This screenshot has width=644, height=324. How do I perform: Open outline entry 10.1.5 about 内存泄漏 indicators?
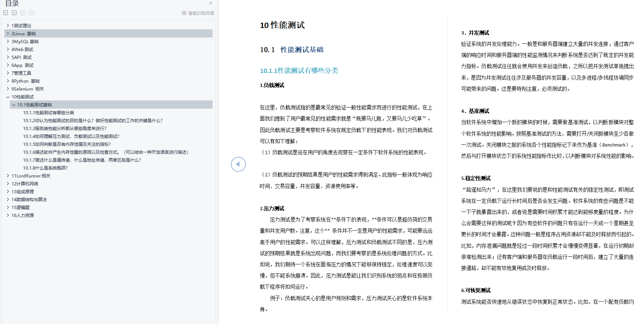pyautogui.click(x=67, y=144)
